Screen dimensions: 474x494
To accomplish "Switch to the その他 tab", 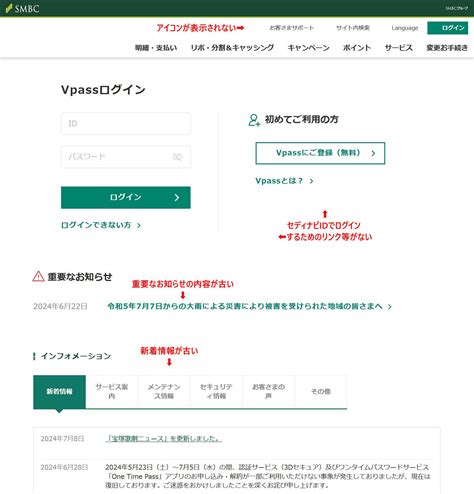I will pos(321,392).
